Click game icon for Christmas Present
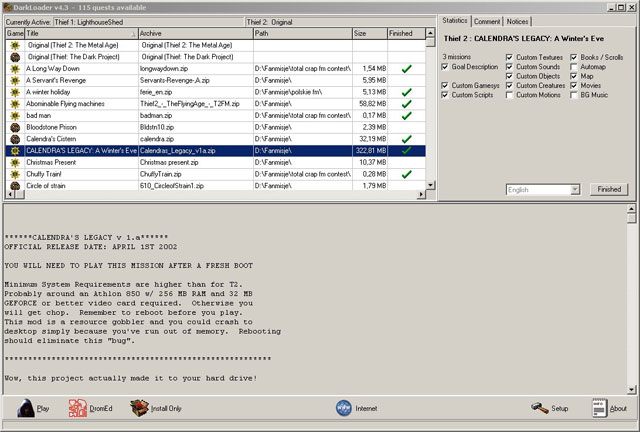 15,163
